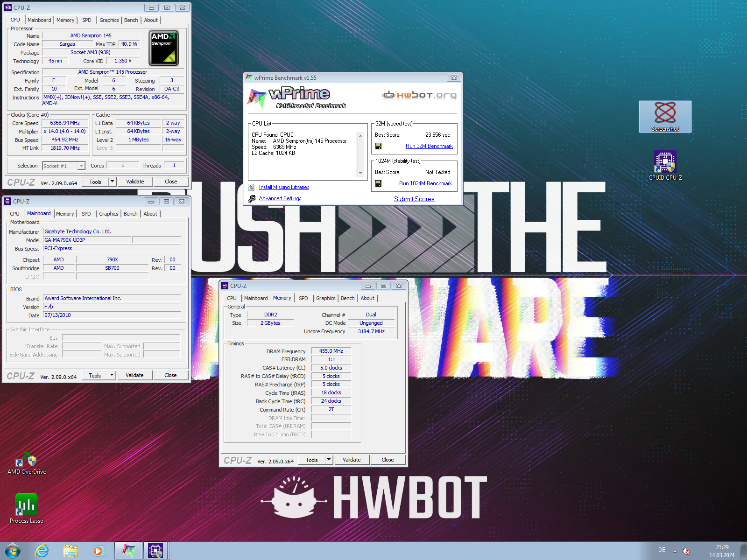This screenshot has height=560, width=747.
Task: Expand Tools dropdown arrow in the Memory window
Action: [329, 460]
